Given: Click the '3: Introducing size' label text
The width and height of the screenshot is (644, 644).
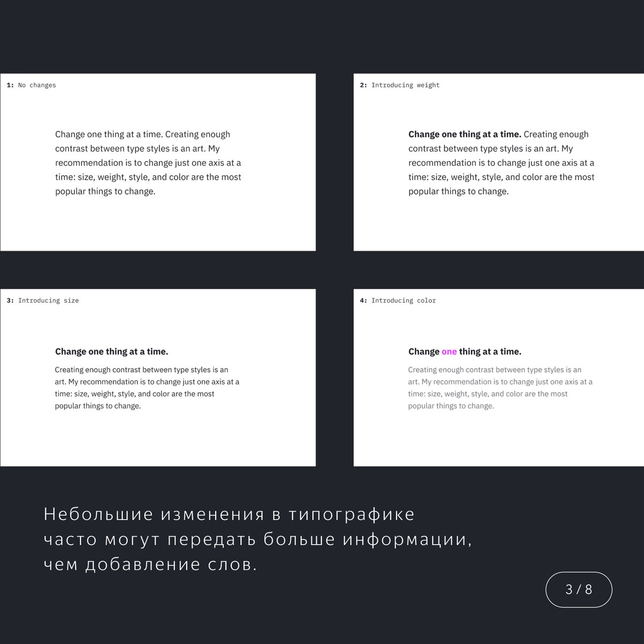Looking at the screenshot, I should pyautogui.click(x=43, y=301).
